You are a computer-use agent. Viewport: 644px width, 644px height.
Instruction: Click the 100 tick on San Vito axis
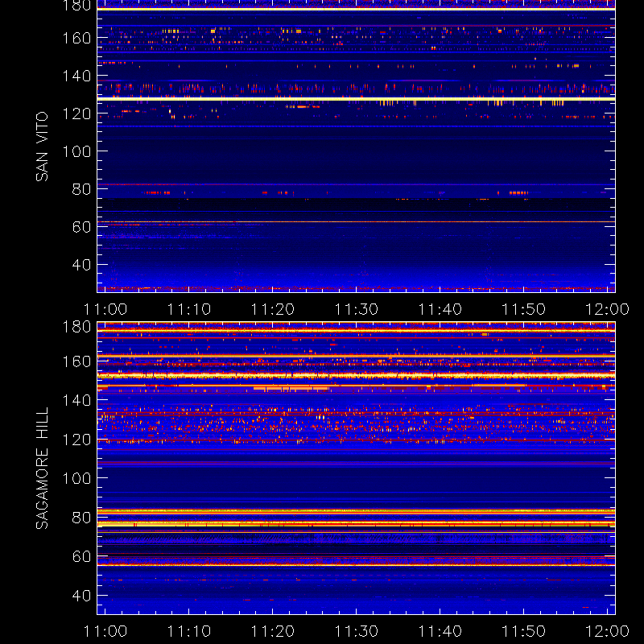pyautogui.click(x=76, y=151)
